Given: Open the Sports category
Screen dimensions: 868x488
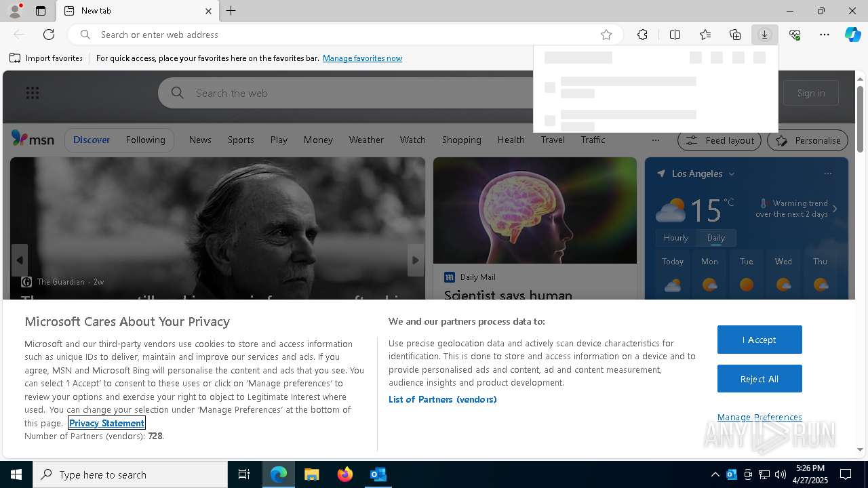Looking at the screenshot, I should [241, 140].
